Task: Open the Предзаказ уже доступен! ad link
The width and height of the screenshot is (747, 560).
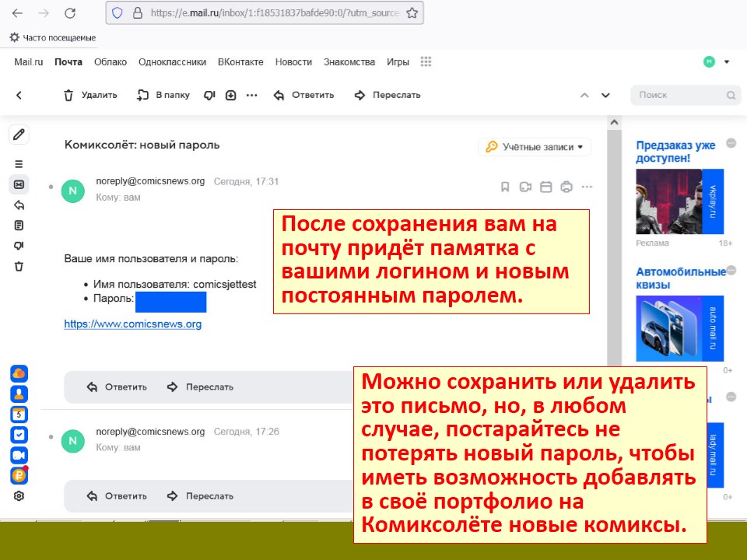Action: (675, 152)
